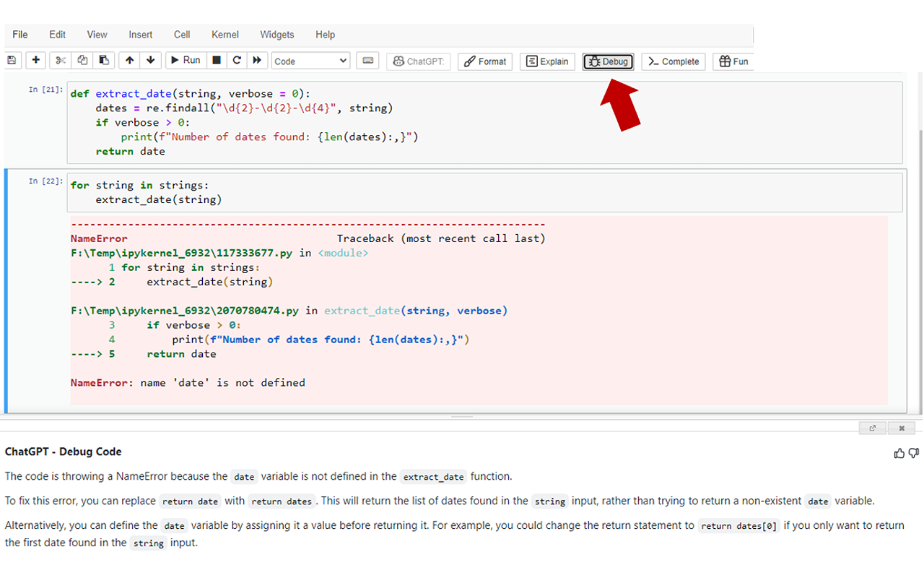Insert a new cell with the plus icon
Image resolution: width=924 pixels, height=578 pixels.
click(x=35, y=61)
